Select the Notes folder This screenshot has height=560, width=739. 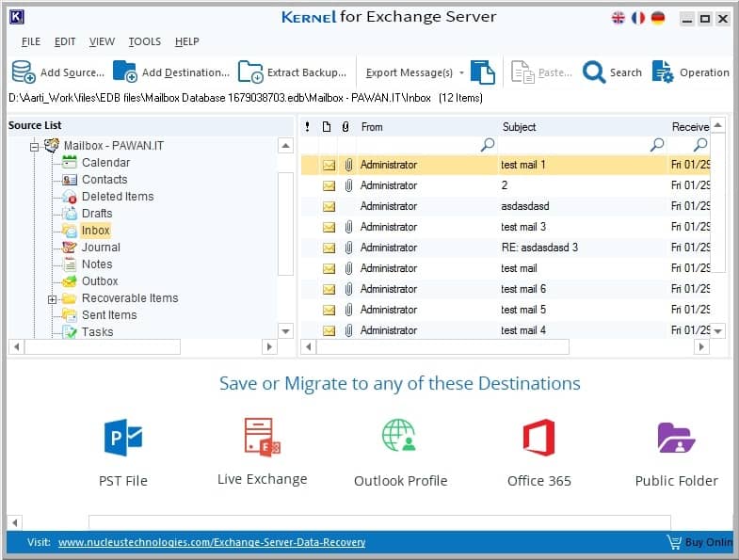(x=97, y=264)
